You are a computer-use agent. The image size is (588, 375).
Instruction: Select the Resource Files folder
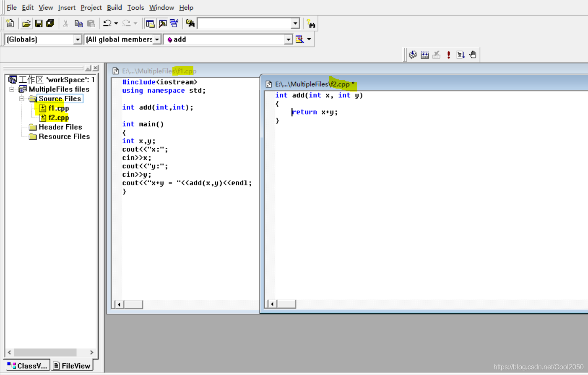[x=64, y=136]
